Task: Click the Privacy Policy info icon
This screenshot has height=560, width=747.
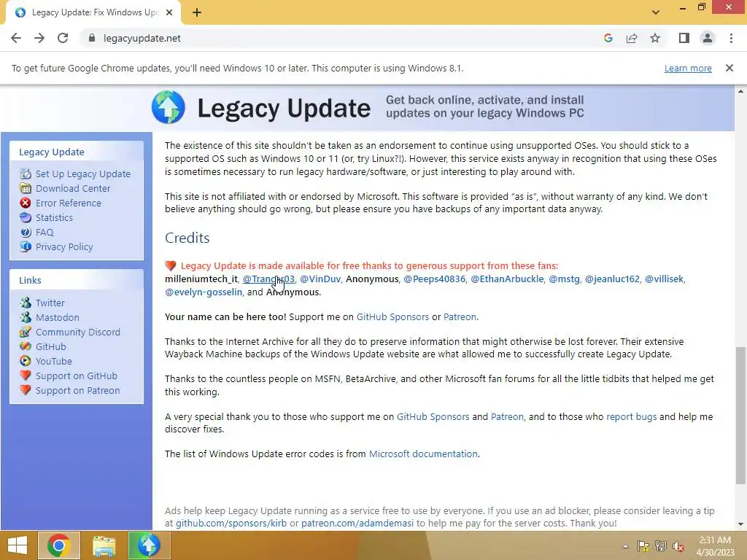Action: point(26,246)
